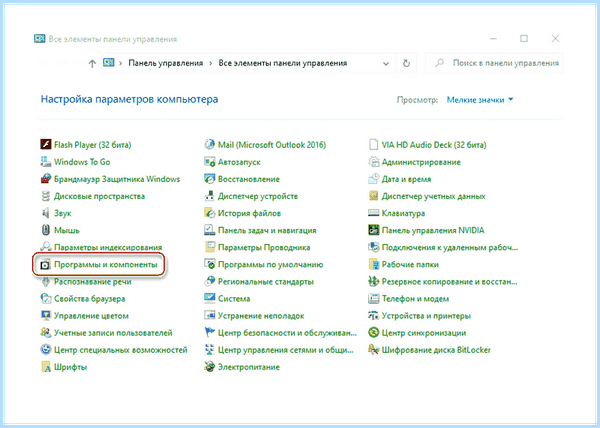Open the Шрифты fonts icon

coord(46,367)
